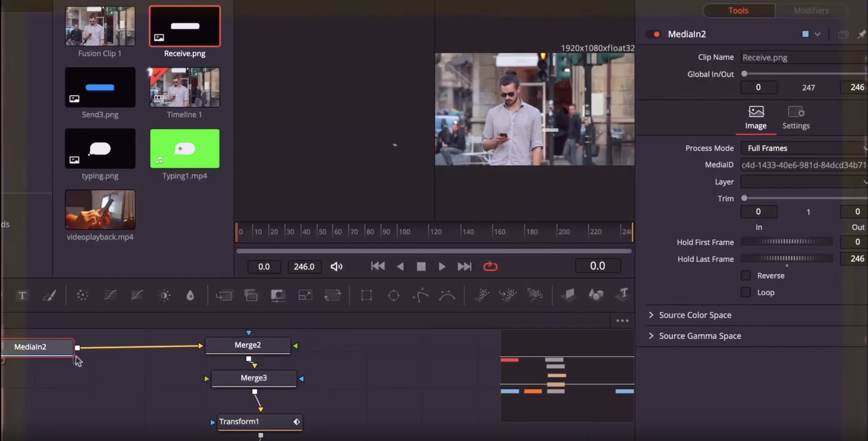This screenshot has height=441, width=868.
Task: Enable the Reverse checkbox
Action: click(x=745, y=275)
